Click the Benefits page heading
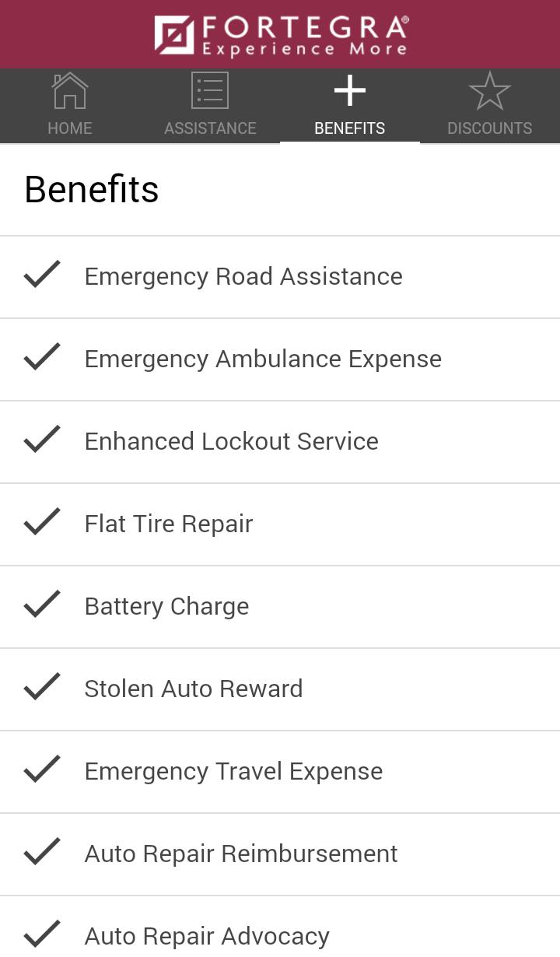This screenshot has width=560, height=957. (x=92, y=189)
